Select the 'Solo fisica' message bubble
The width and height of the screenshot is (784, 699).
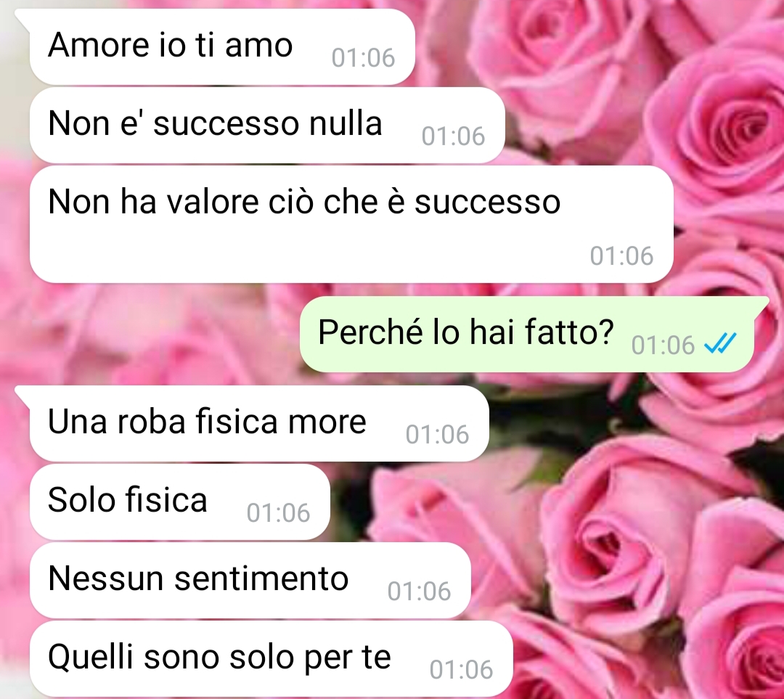(179, 502)
